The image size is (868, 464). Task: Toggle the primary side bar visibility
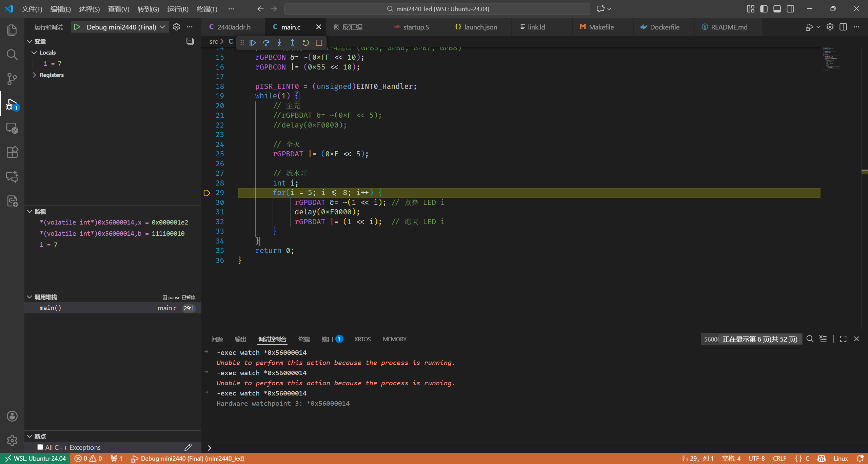(764, 9)
